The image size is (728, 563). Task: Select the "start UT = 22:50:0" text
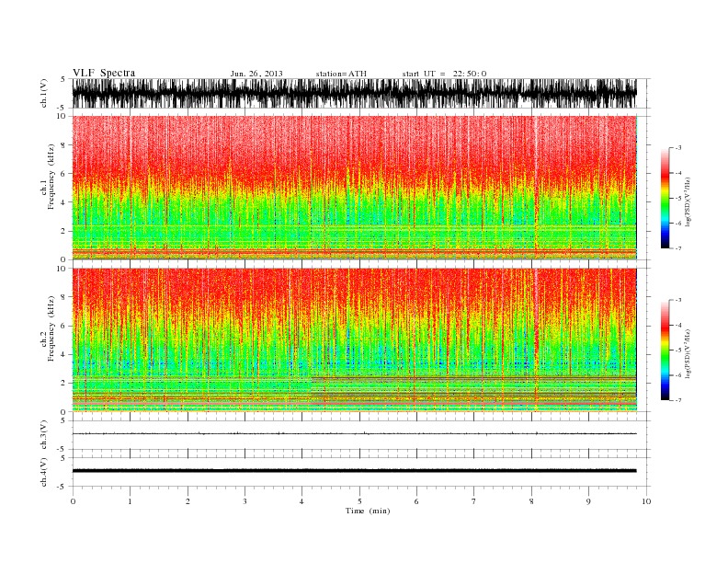(444, 74)
